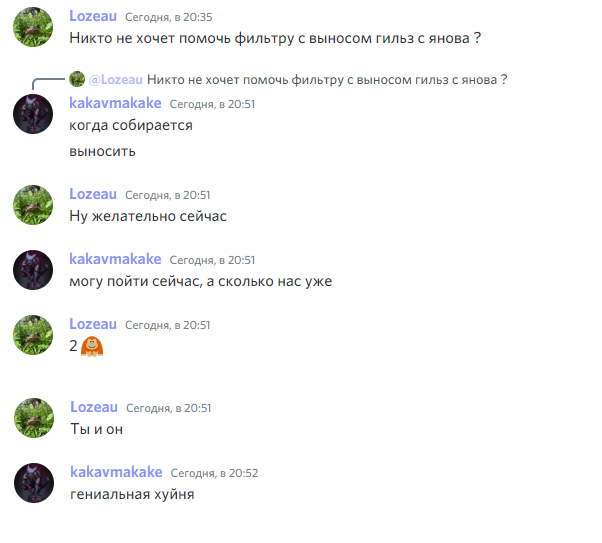602x543 pixels.
Task: Open kakavmakake's avatar beside 'могу пойти сейчас'
Action: 33,270
